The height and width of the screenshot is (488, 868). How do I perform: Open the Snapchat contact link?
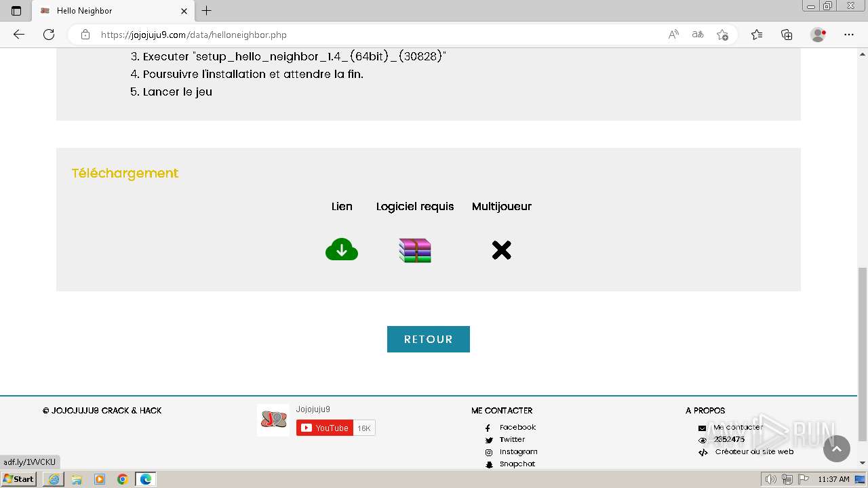pyautogui.click(x=517, y=464)
